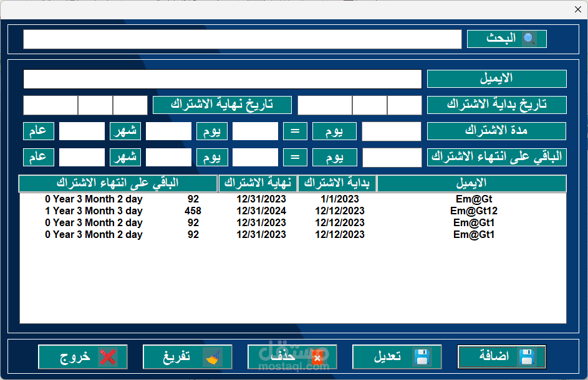
Task: Click total days field in مدة الاشتراك row
Action: coord(392,131)
